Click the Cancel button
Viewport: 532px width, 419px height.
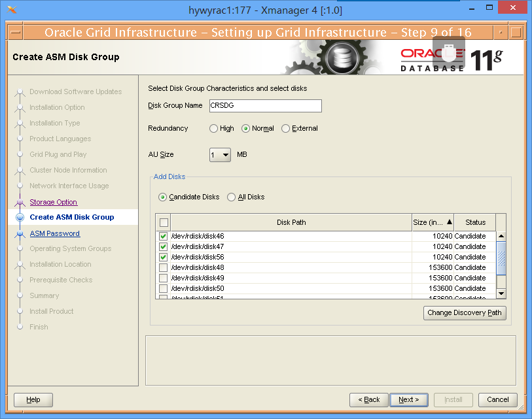point(498,400)
